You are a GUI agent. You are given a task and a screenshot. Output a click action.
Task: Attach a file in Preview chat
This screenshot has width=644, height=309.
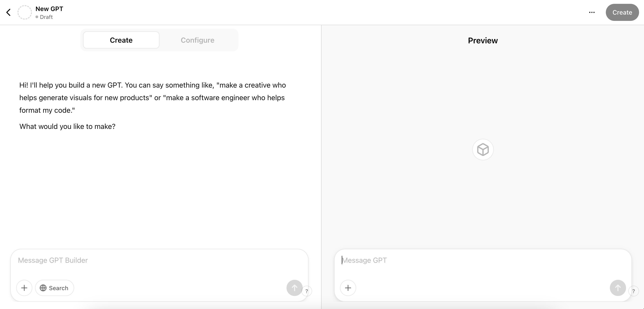pos(348,288)
